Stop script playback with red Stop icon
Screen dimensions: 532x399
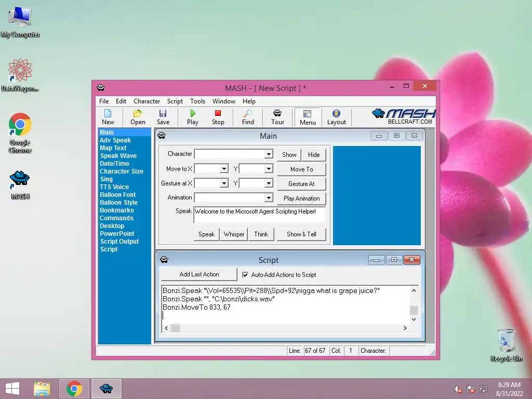point(218,117)
